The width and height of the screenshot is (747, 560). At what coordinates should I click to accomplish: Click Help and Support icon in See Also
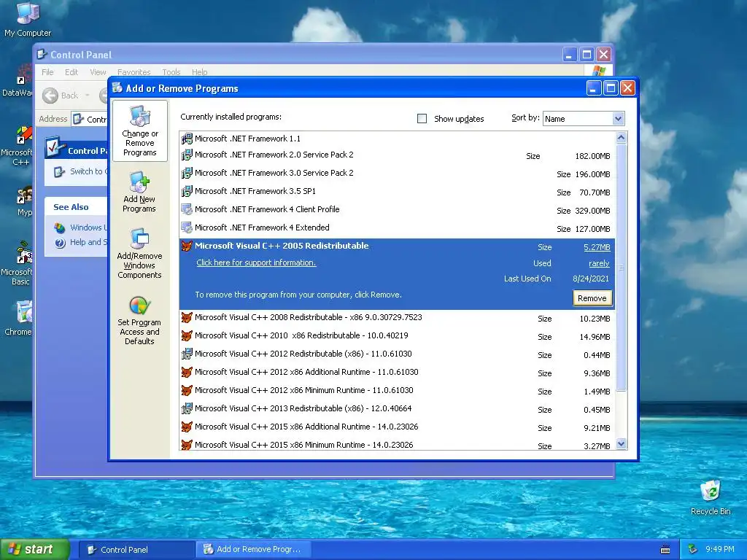[x=60, y=243]
